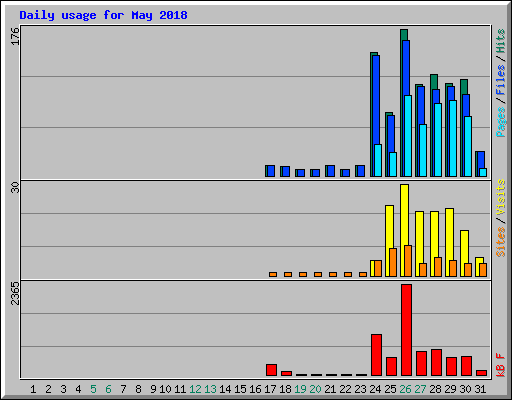Click green day 12 on the x-axis
This screenshot has height=400, width=512.
point(195,389)
